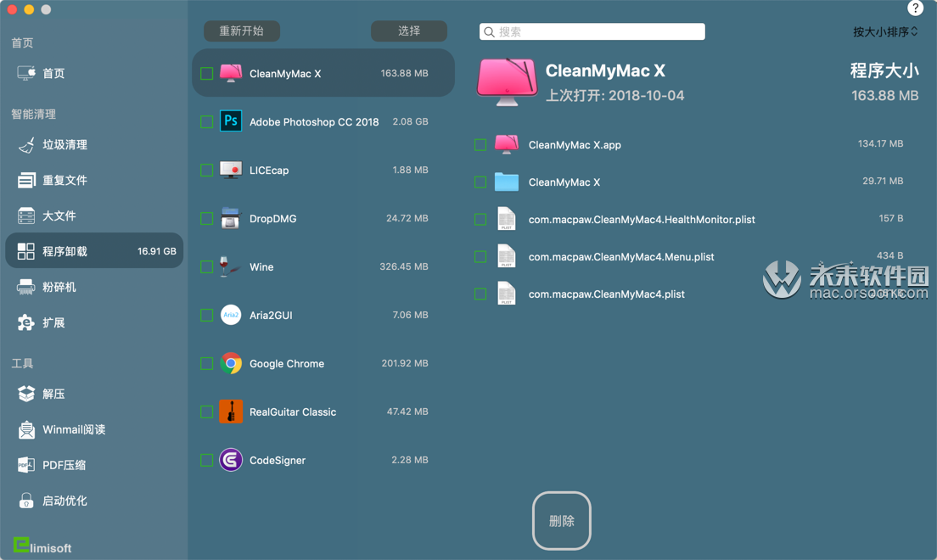Click the LICEcap app icon

click(231, 170)
